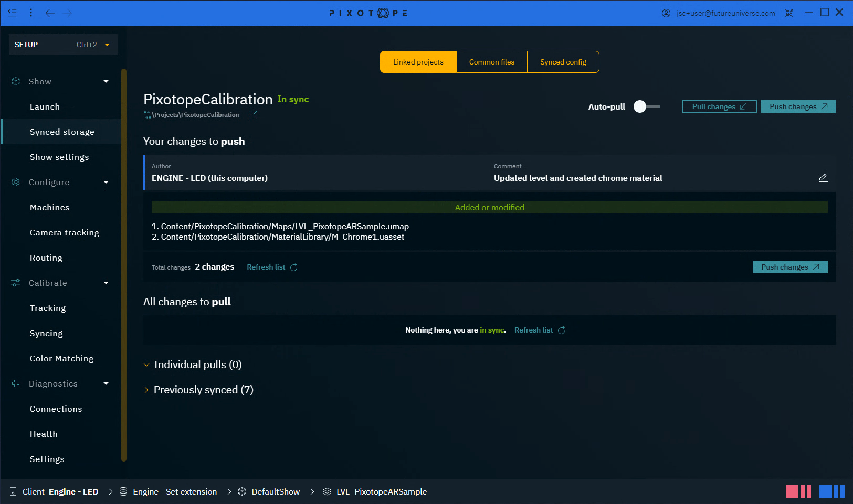Image resolution: width=853 pixels, height=504 pixels.
Task: Click the blue status indicator bars
Action: coord(832,491)
